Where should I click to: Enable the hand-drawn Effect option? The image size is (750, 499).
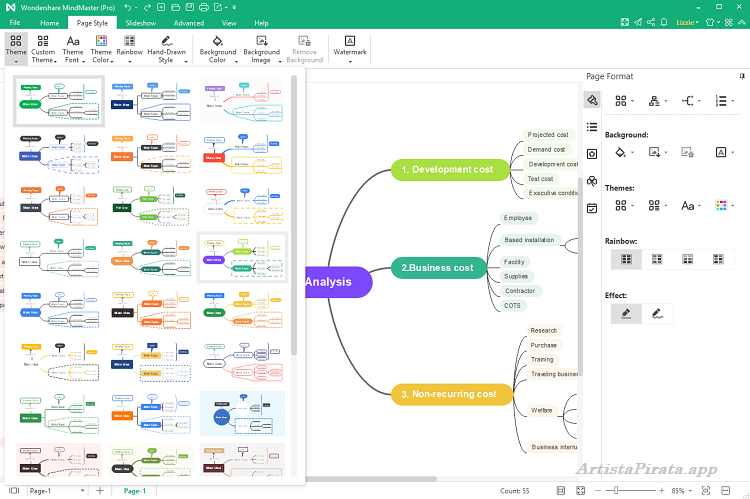coord(657,314)
